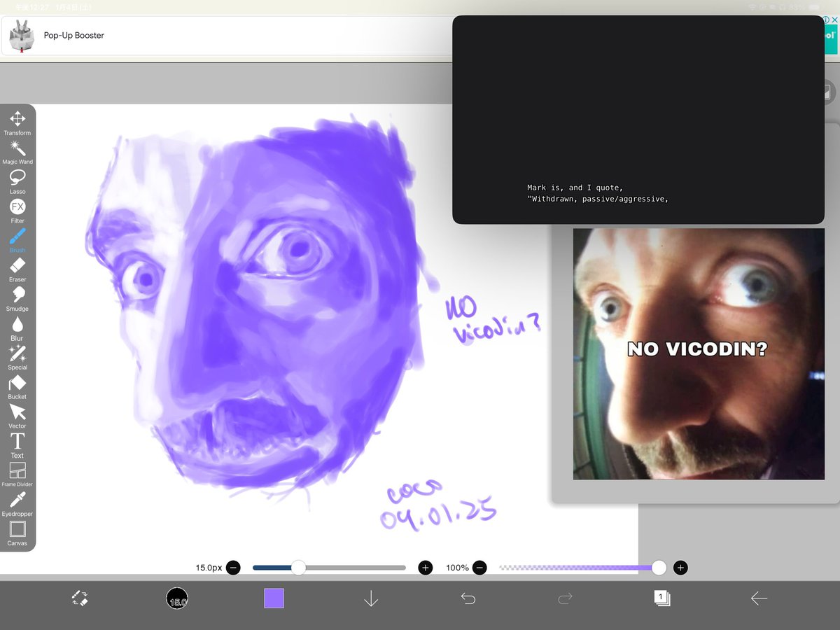Open the purple color swatch picker
Viewport: 840px width, 630px height.
pyautogui.click(x=274, y=598)
